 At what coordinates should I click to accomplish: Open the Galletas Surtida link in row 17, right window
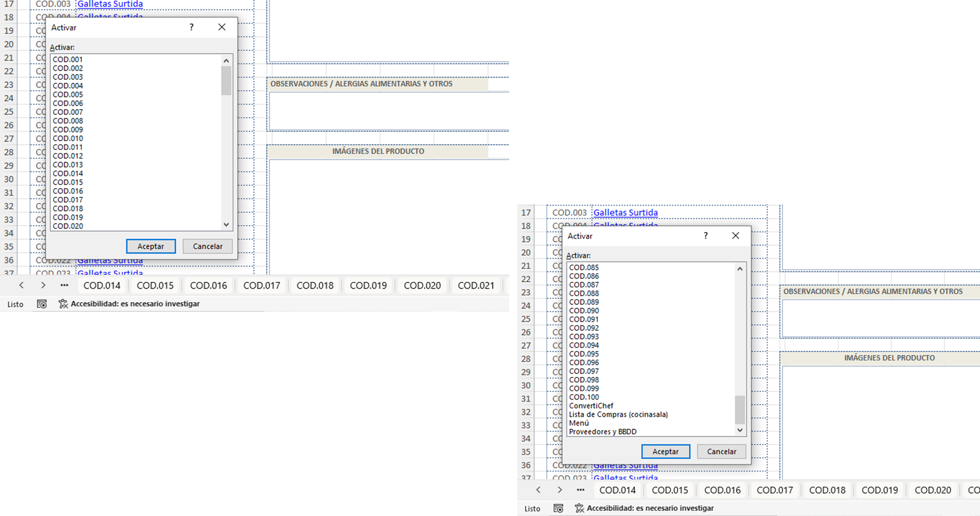[626, 212]
